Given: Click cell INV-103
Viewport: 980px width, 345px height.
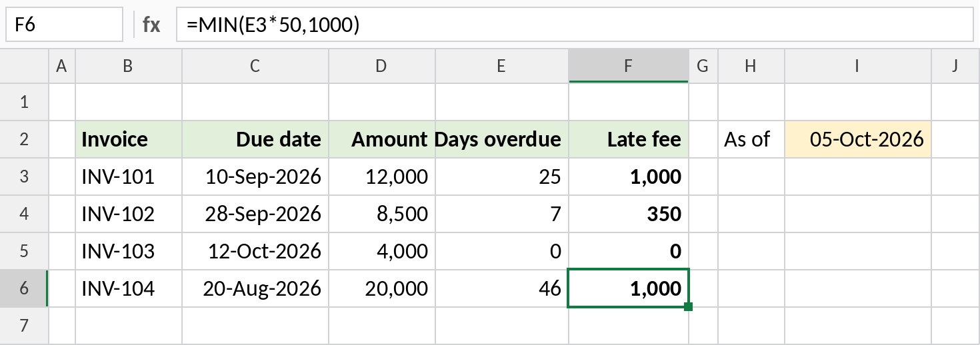Looking at the screenshot, I should click(x=129, y=251).
